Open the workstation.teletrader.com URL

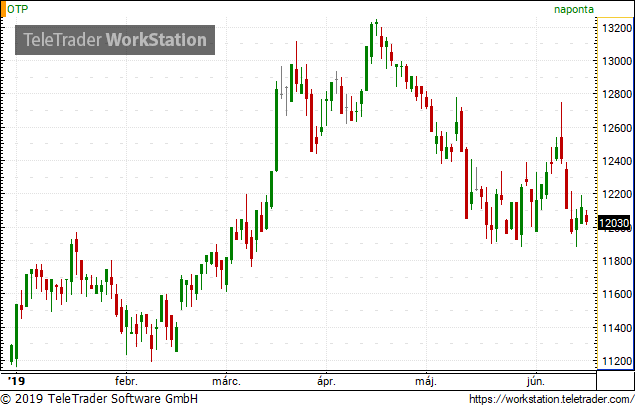(x=552, y=399)
